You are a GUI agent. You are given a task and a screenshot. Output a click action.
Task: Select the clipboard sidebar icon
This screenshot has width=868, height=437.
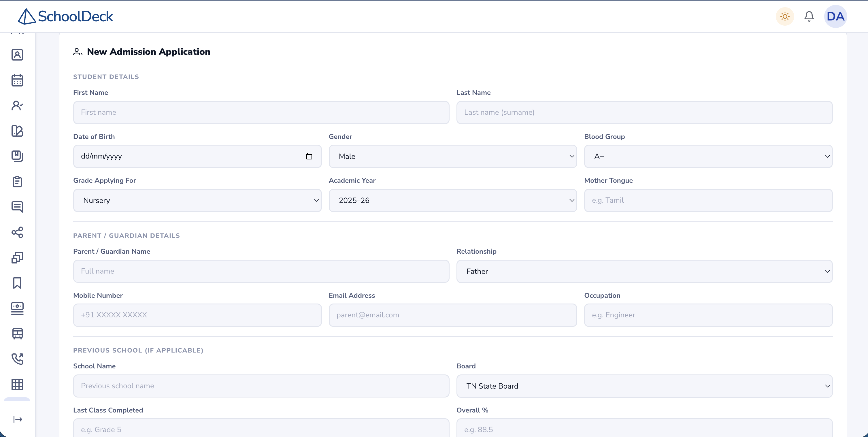click(x=17, y=182)
